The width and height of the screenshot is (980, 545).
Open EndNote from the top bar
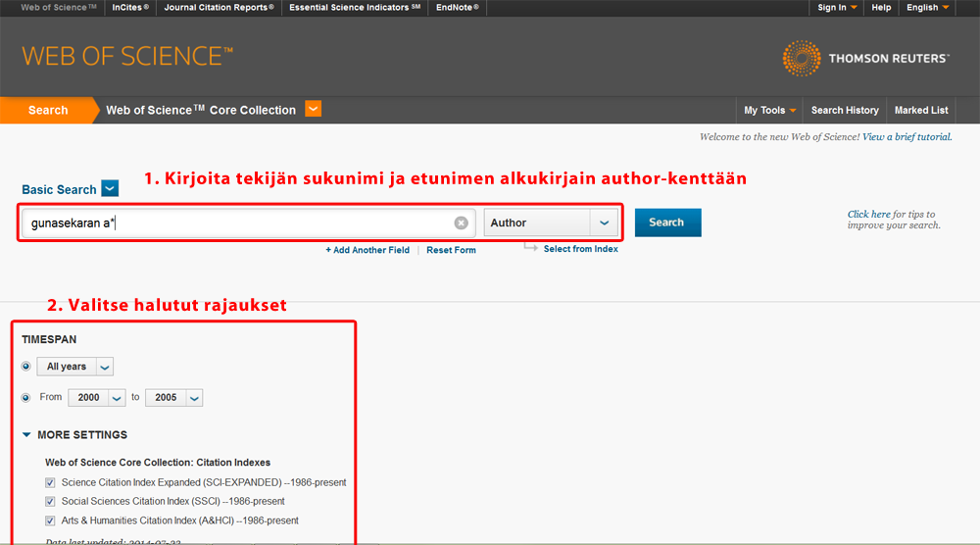tap(457, 8)
